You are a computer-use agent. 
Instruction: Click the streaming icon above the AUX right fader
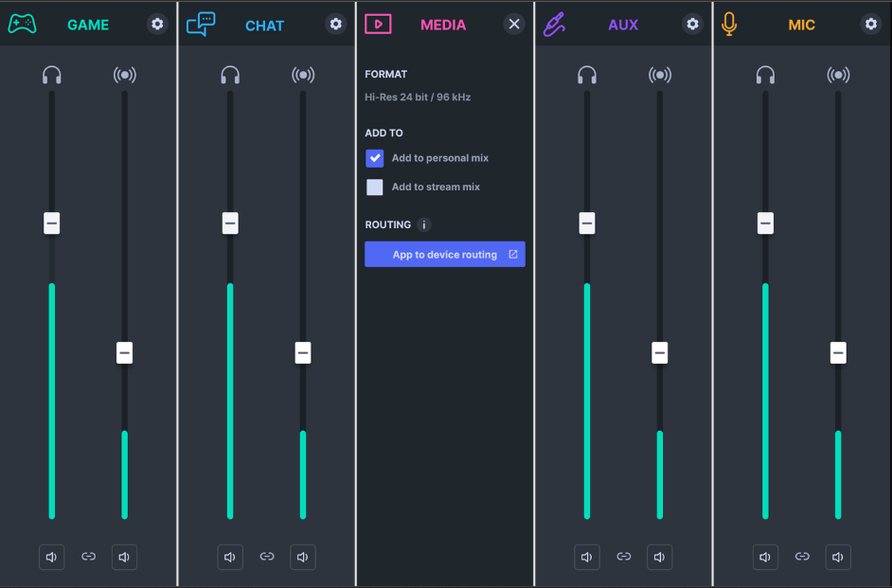[660, 74]
